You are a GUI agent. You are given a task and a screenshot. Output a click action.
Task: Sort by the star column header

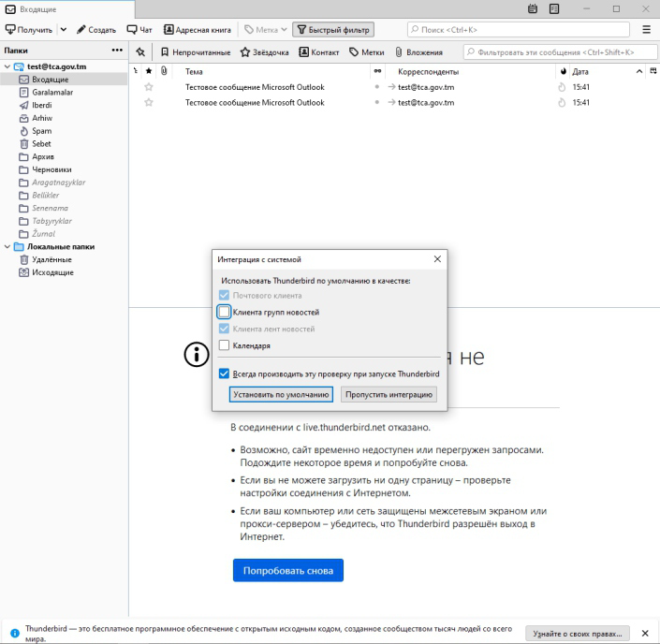(149, 71)
